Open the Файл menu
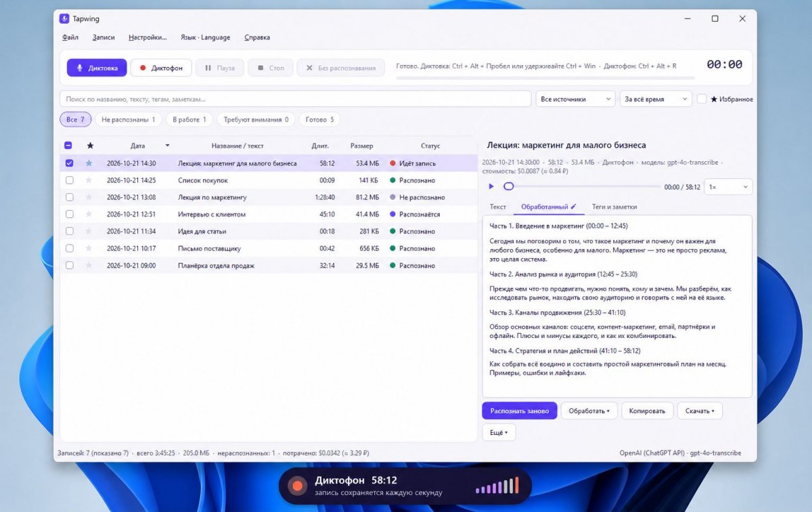This screenshot has width=812, height=512. click(70, 37)
